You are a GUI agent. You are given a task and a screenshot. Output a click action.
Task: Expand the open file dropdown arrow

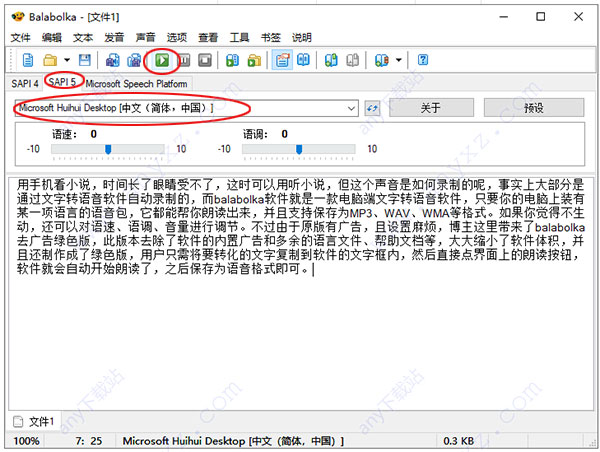pos(67,60)
